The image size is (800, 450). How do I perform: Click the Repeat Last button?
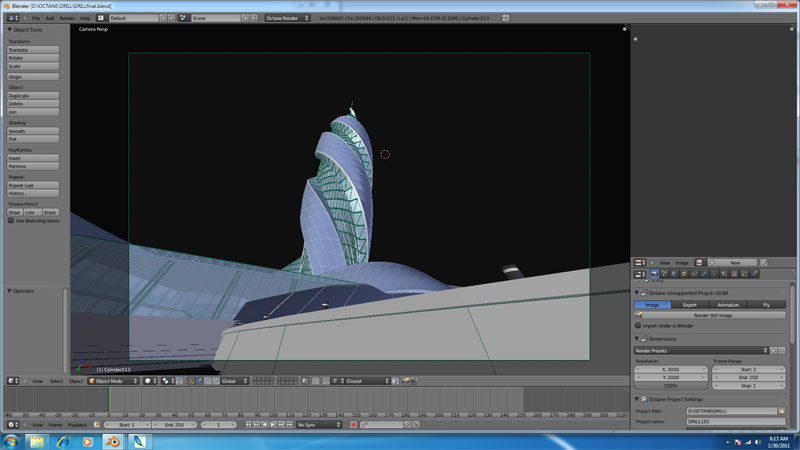[x=33, y=185]
